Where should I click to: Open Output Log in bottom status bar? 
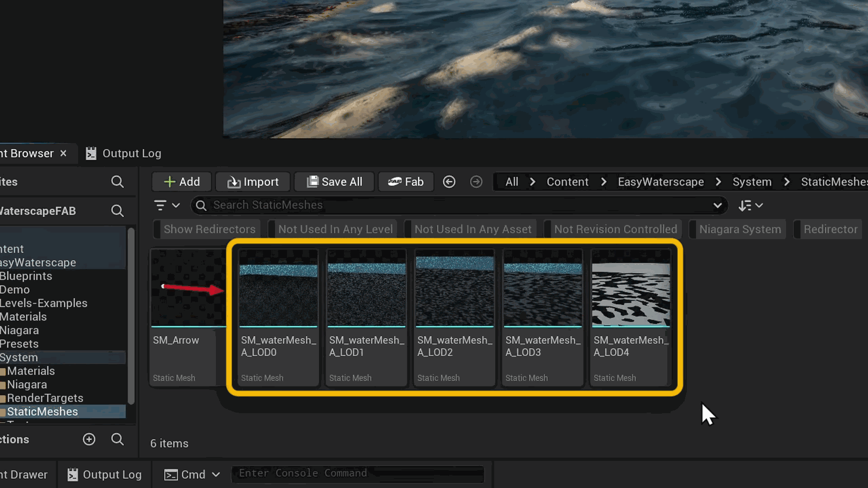pos(104,474)
